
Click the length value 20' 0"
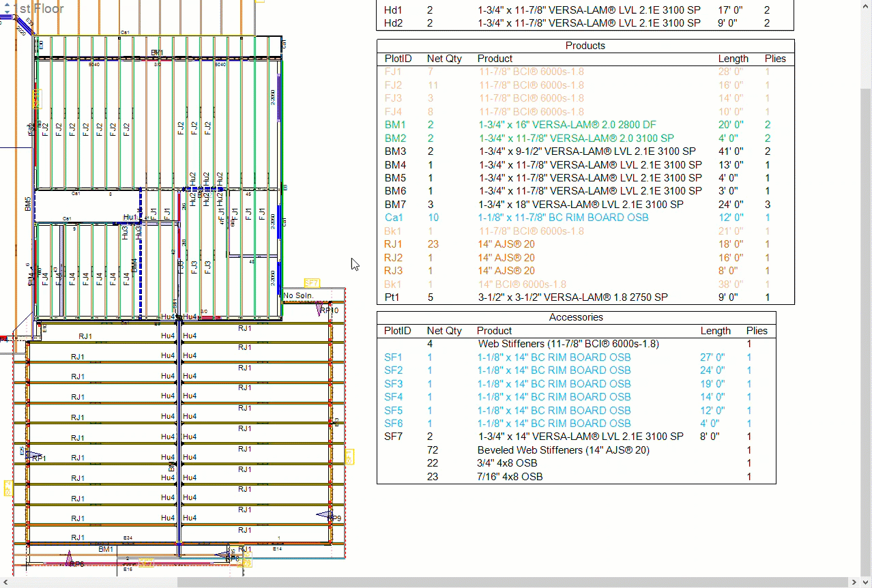731,125
